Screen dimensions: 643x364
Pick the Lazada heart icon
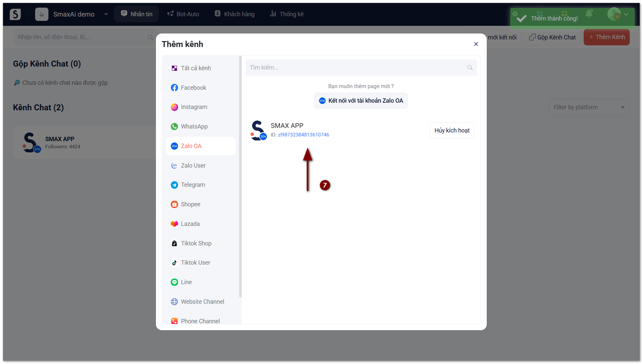coord(174,224)
